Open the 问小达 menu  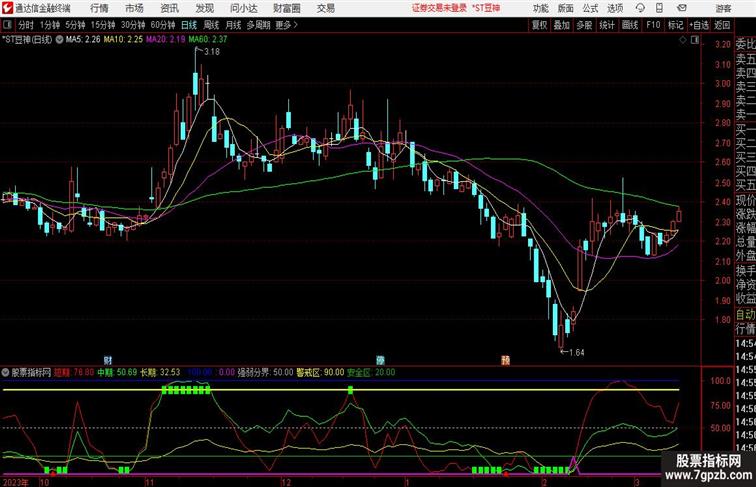243,8
